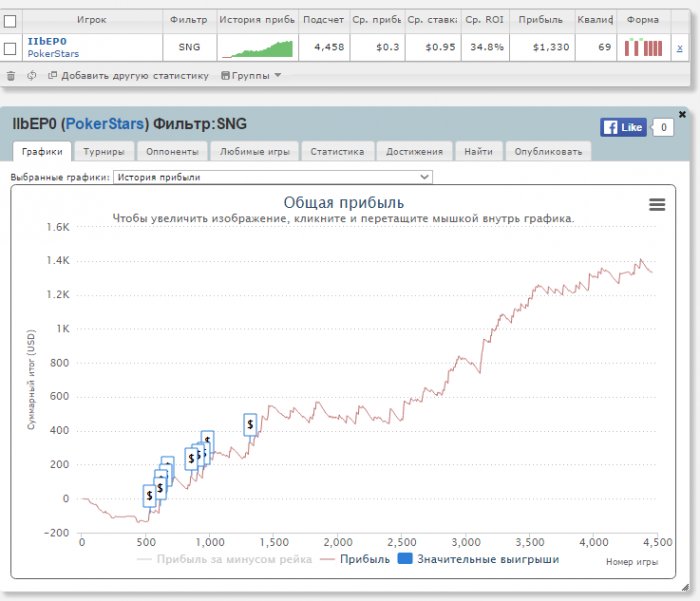The height and width of the screenshot is (601, 700).
Task: Open the chart hamburger menu icon
Action: pyautogui.click(x=657, y=205)
